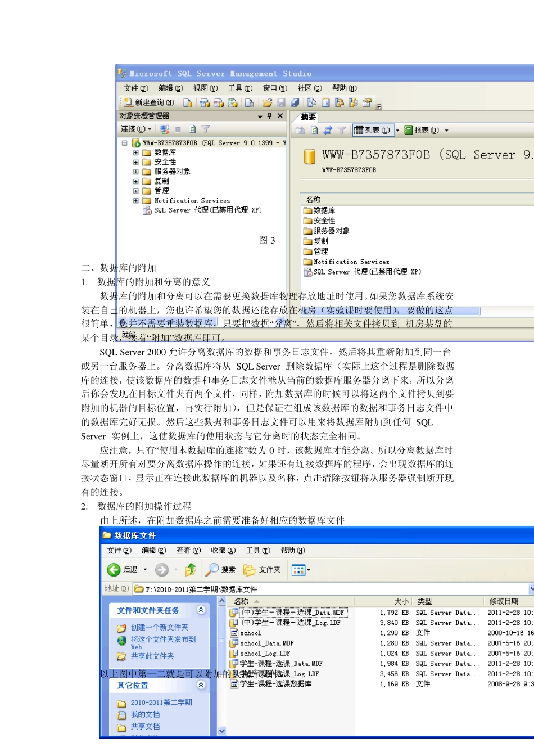Open 共享文档 link under 其它位置

tap(145, 727)
